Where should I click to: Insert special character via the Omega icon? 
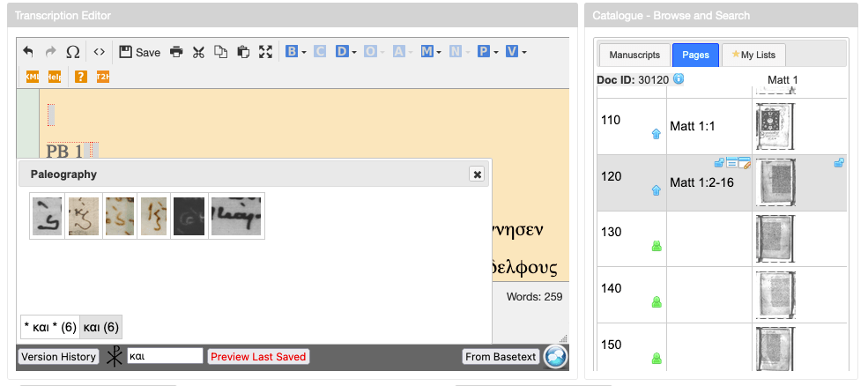click(x=73, y=52)
